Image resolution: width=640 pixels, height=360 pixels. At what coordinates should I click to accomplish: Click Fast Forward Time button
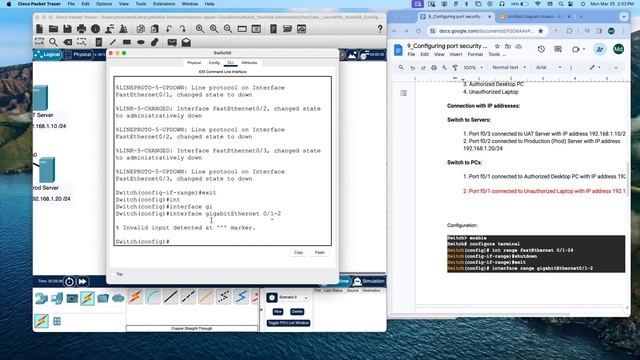82,282
